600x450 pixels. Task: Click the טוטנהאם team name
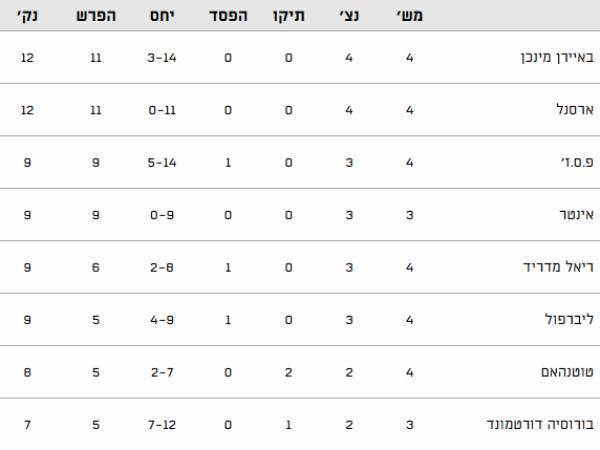tap(554, 371)
